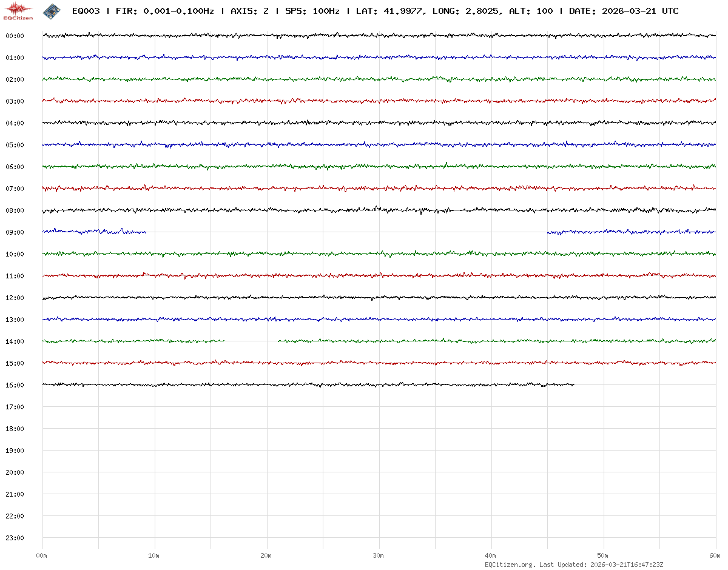Select the 60m tick on time axis
Screen dimensions: 728x570
pyautogui.click(x=715, y=555)
